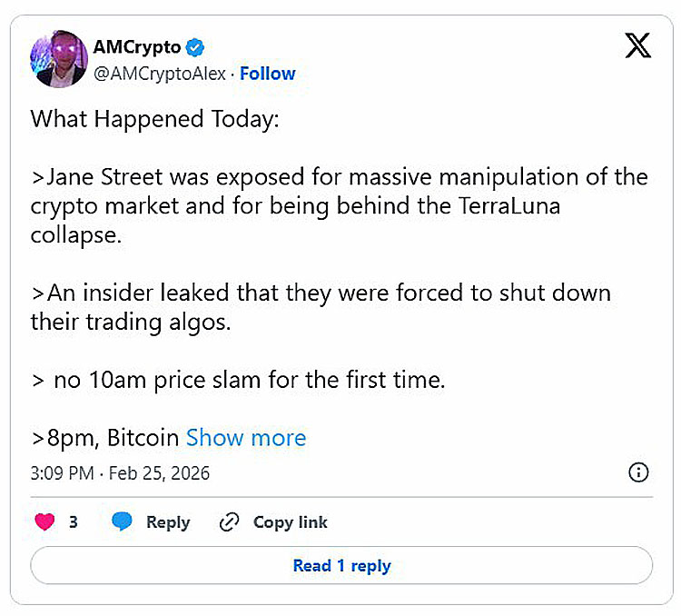
Task: Click the insider leaked paragraph
Action: [x=321, y=307]
